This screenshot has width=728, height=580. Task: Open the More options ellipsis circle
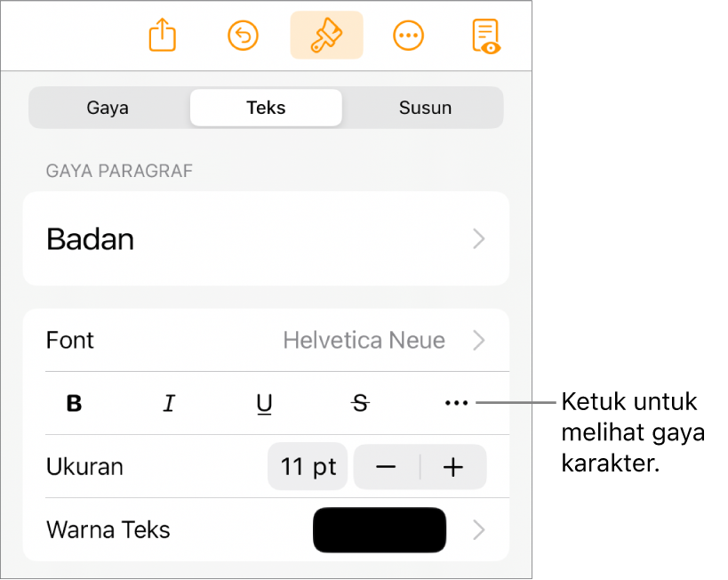click(408, 36)
